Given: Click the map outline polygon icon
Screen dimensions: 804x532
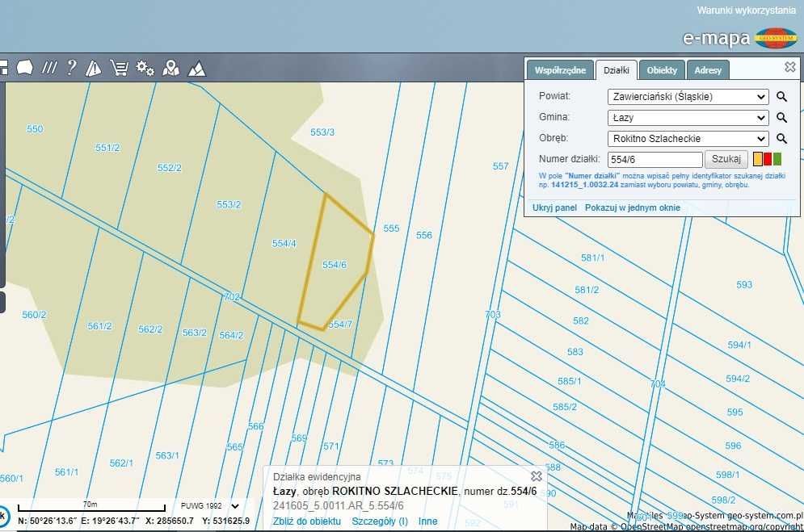Looking at the screenshot, I should pos(24,68).
